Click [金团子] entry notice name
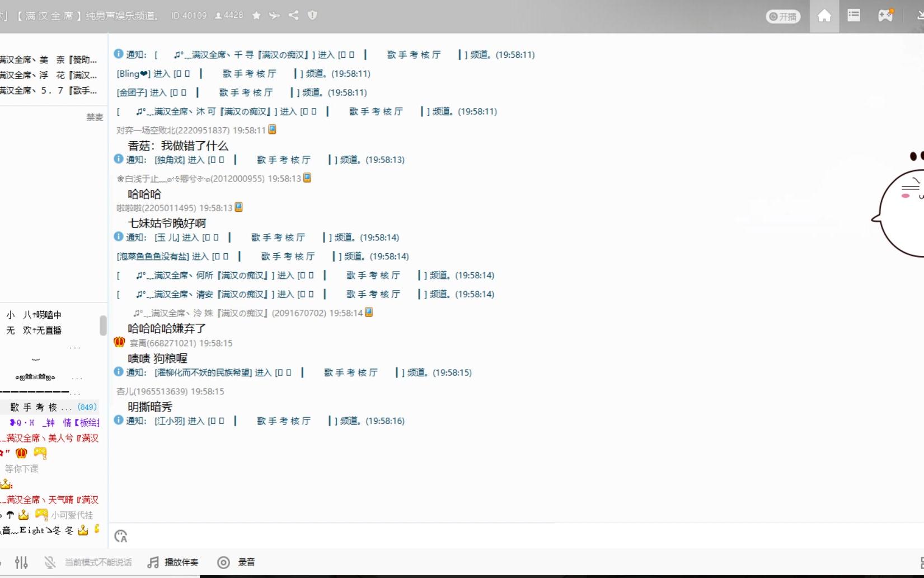 [x=132, y=92]
